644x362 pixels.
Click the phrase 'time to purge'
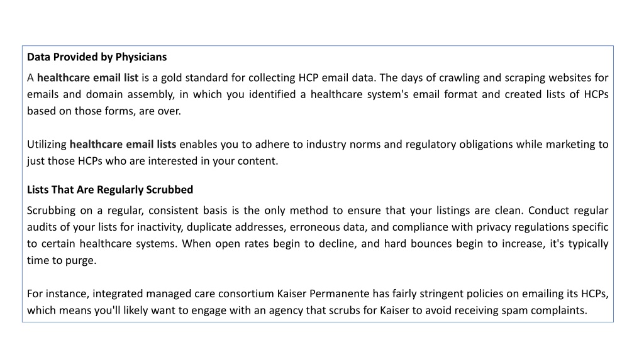pyautogui.click(x=62, y=261)
